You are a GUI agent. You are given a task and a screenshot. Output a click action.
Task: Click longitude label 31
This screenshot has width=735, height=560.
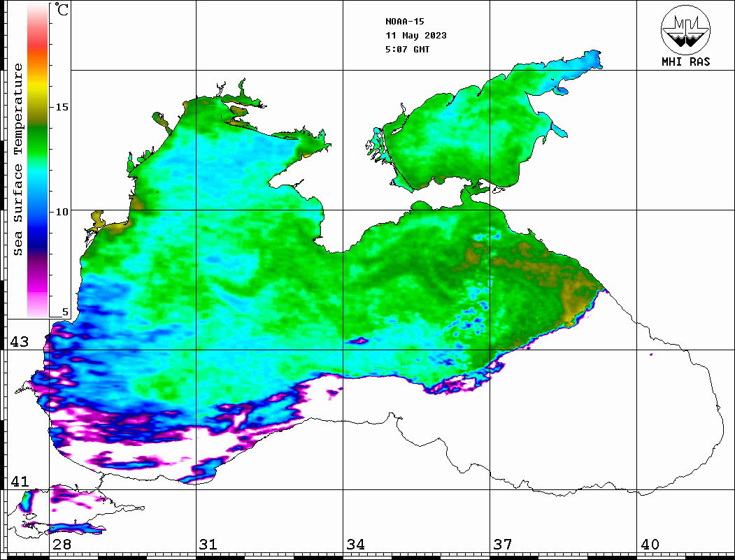coord(208,545)
